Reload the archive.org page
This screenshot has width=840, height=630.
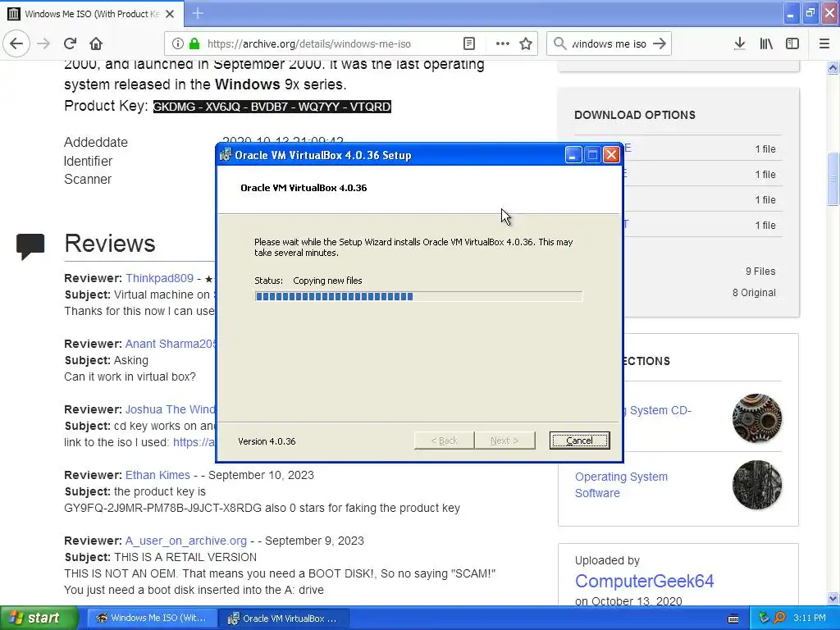tap(71, 43)
